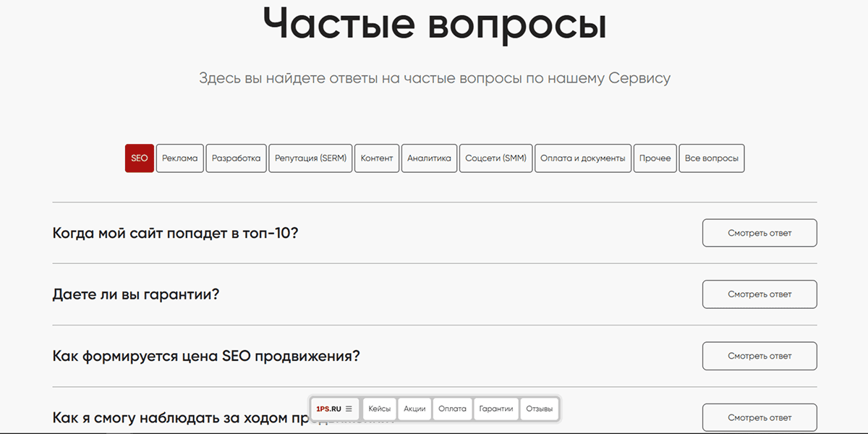This screenshot has width=868, height=434.
Task: Open the Гарантии section
Action: [x=496, y=408]
